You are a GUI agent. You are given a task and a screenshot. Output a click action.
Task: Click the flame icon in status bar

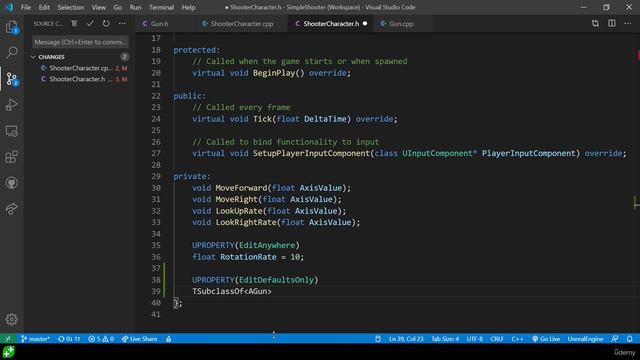169,339
